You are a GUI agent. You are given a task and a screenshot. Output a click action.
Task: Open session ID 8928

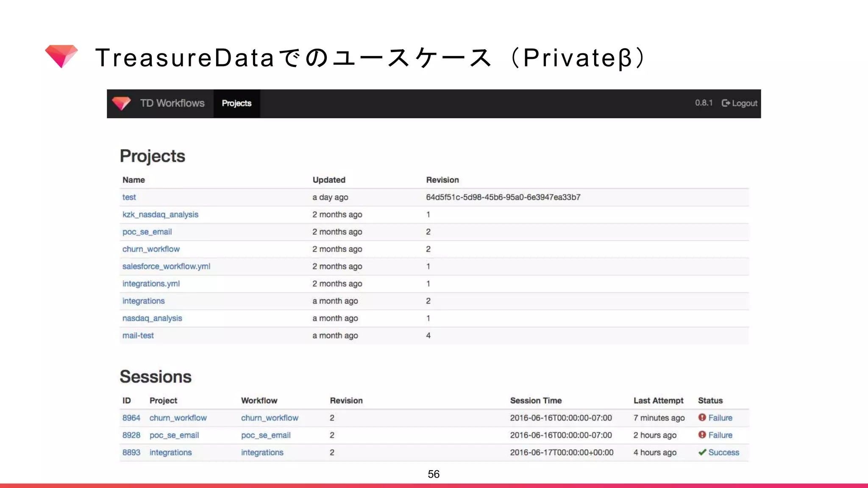pyautogui.click(x=131, y=435)
